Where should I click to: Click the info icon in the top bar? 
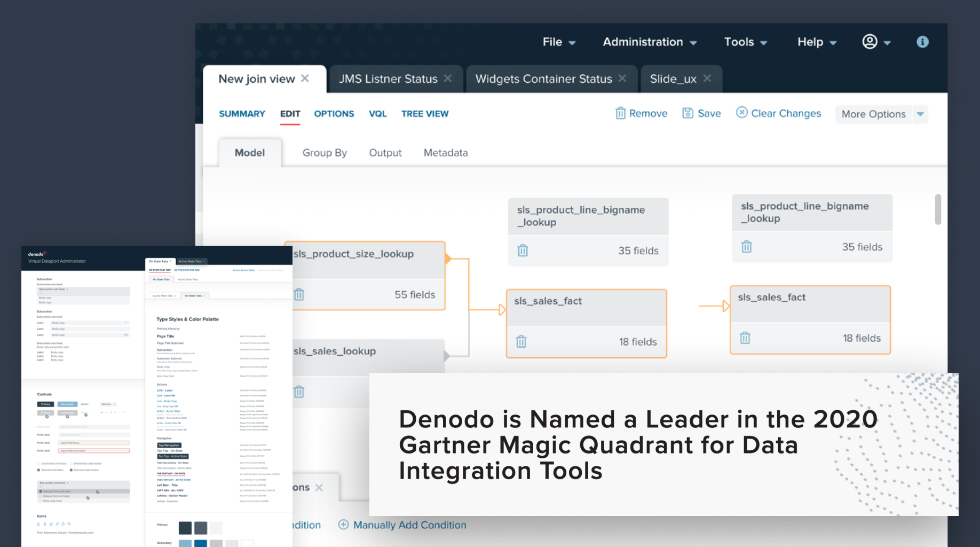pos(922,42)
